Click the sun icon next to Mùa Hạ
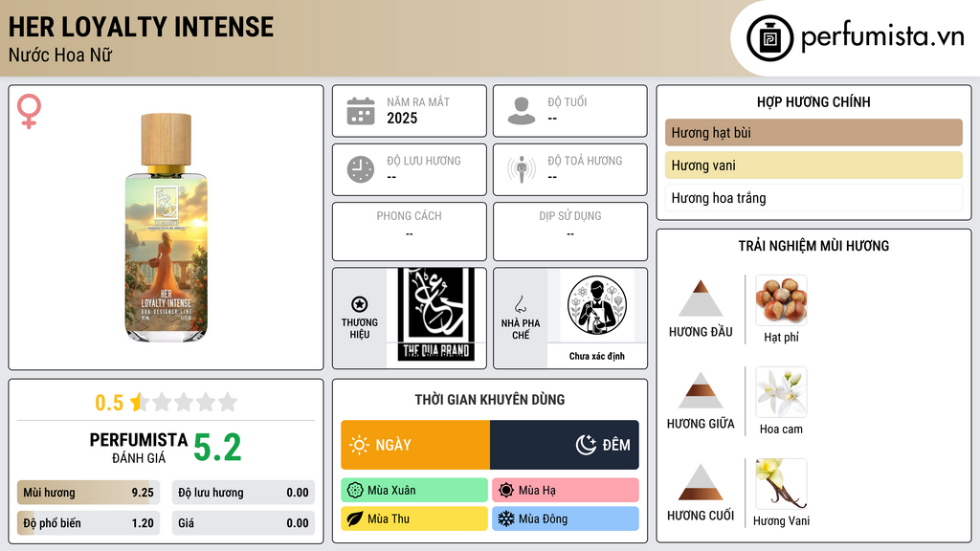The image size is (980, 551). coord(506,491)
